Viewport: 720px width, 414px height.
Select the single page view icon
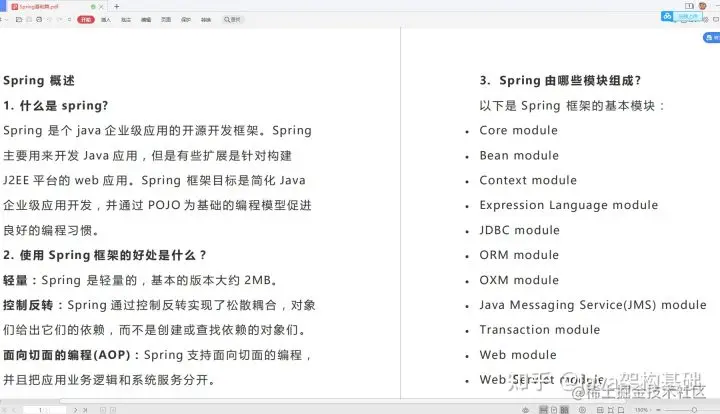(x=554, y=410)
